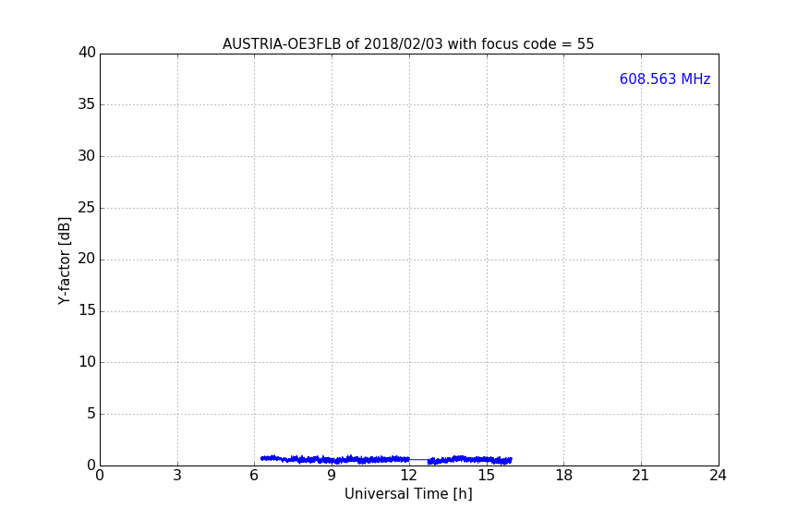Click Y-axis tick label 20
Viewport: 798px width, 532px height.
pyautogui.click(x=87, y=259)
